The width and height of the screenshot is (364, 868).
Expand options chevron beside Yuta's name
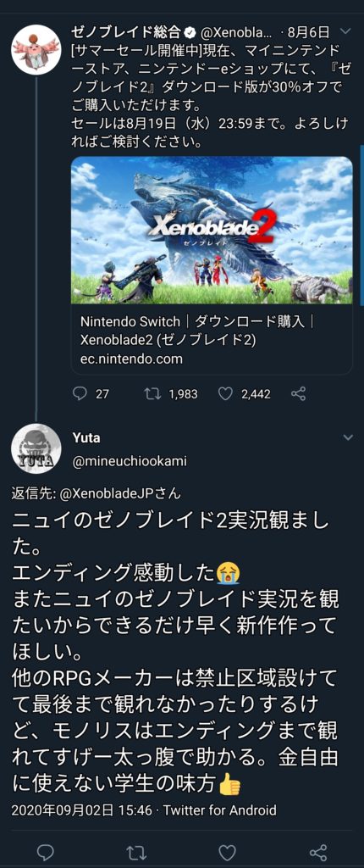point(347,437)
